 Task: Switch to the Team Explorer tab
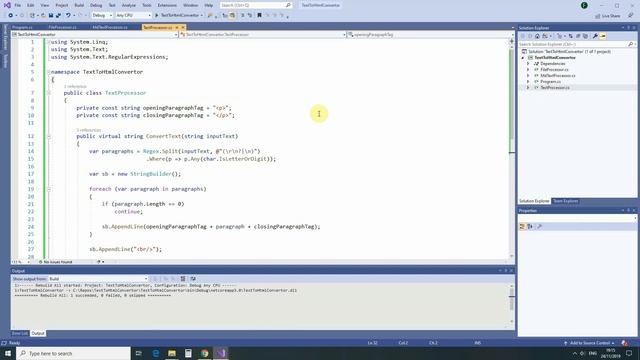click(x=565, y=201)
